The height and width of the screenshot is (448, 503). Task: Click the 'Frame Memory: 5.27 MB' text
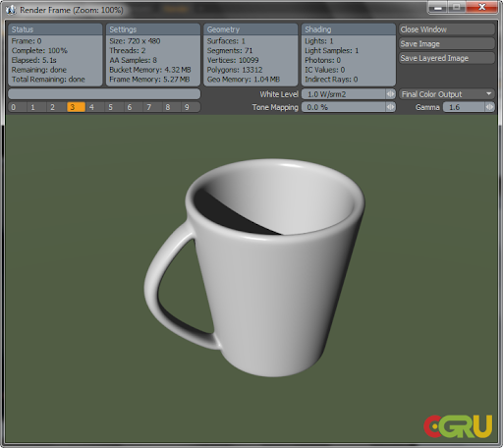(x=149, y=80)
